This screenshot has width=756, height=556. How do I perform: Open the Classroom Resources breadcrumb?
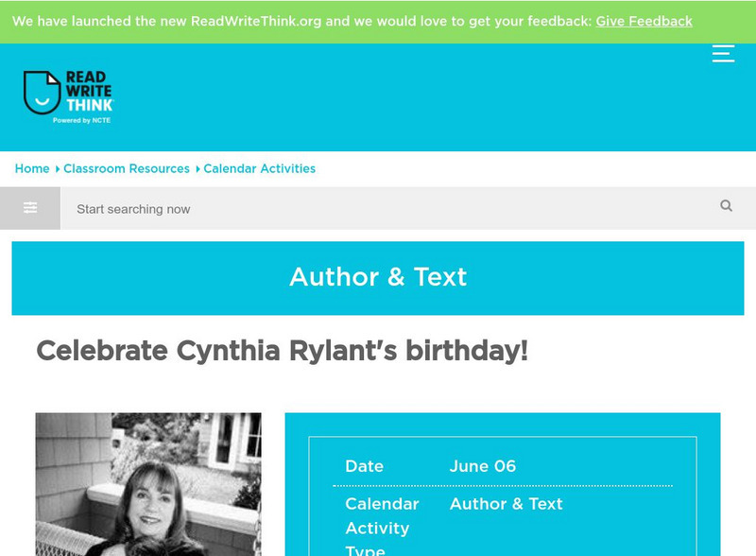click(x=127, y=168)
